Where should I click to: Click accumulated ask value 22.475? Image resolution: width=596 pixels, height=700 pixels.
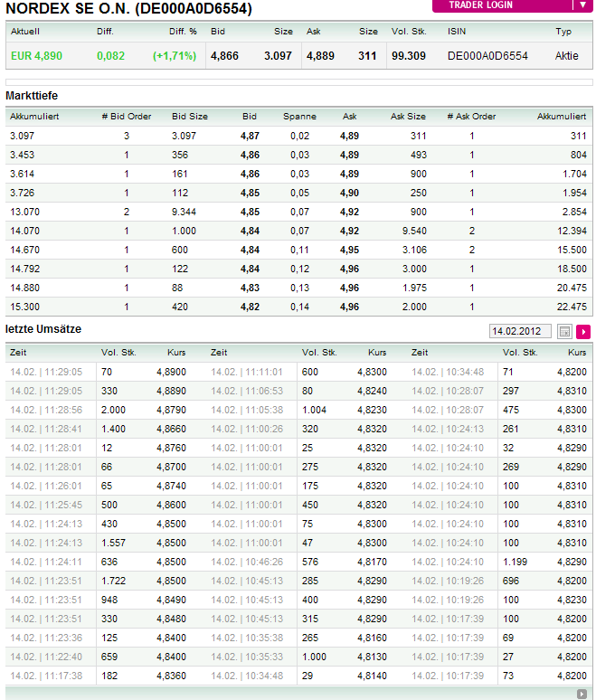pyautogui.click(x=572, y=307)
